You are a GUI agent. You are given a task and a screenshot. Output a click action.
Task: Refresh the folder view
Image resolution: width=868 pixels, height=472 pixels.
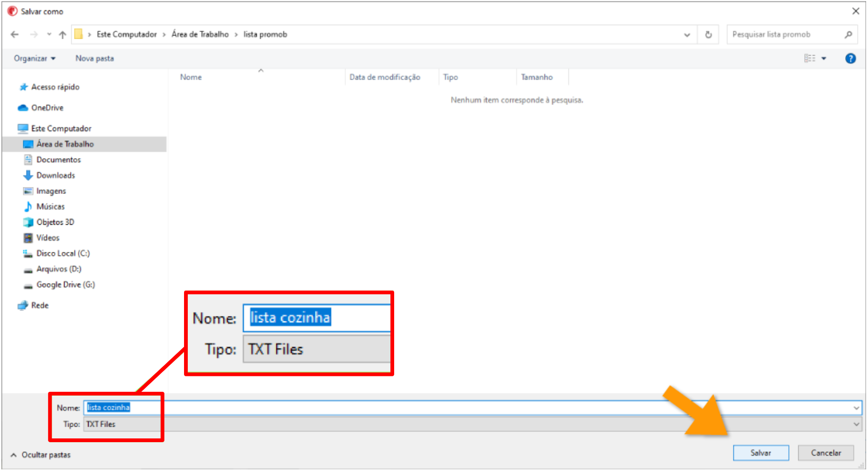[x=708, y=35]
